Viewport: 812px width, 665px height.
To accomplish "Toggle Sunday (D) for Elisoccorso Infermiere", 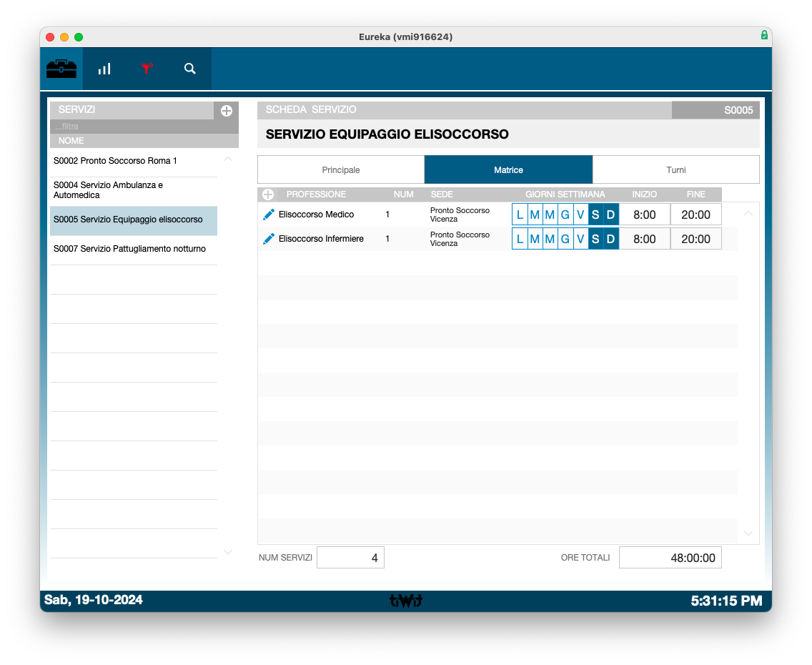I will point(610,239).
